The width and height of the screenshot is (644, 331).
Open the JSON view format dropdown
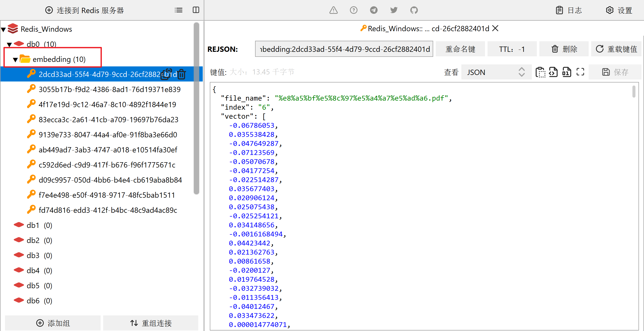(496, 72)
